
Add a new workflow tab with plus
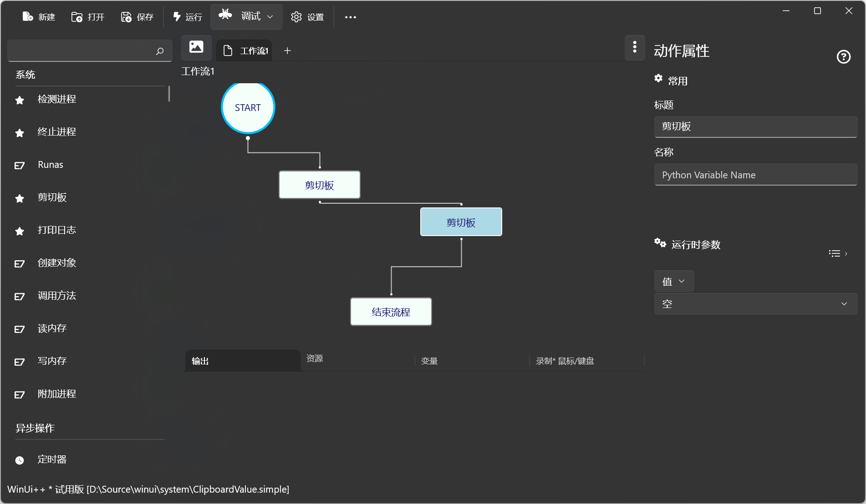coord(287,51)
